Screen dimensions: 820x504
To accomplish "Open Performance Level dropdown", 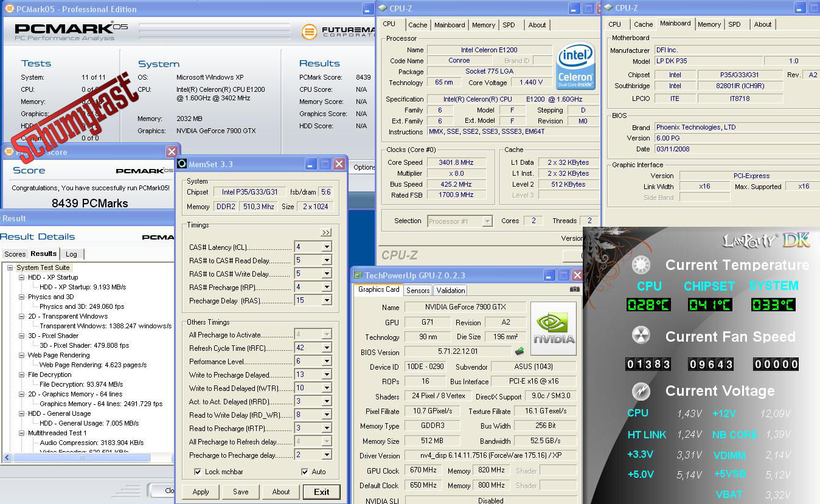I will pos(327,361).
